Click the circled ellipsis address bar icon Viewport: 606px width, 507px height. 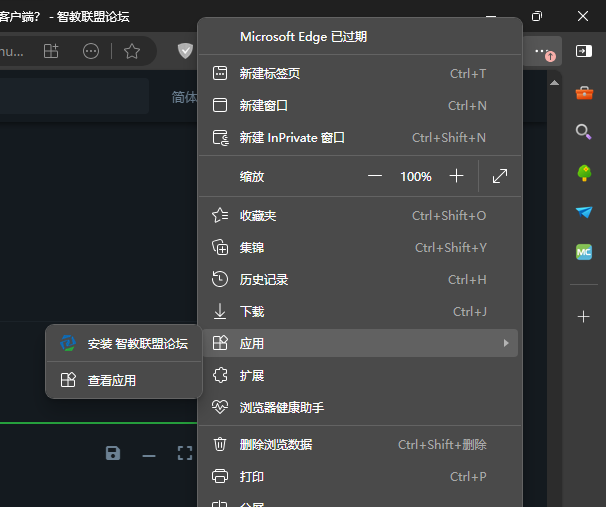pos(91,51)
